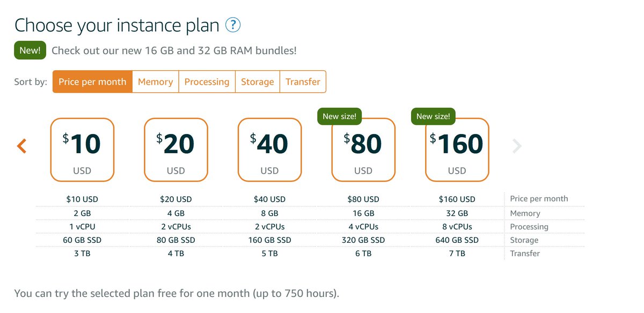Pick the $80 USD instance plan

coord(363,150)
